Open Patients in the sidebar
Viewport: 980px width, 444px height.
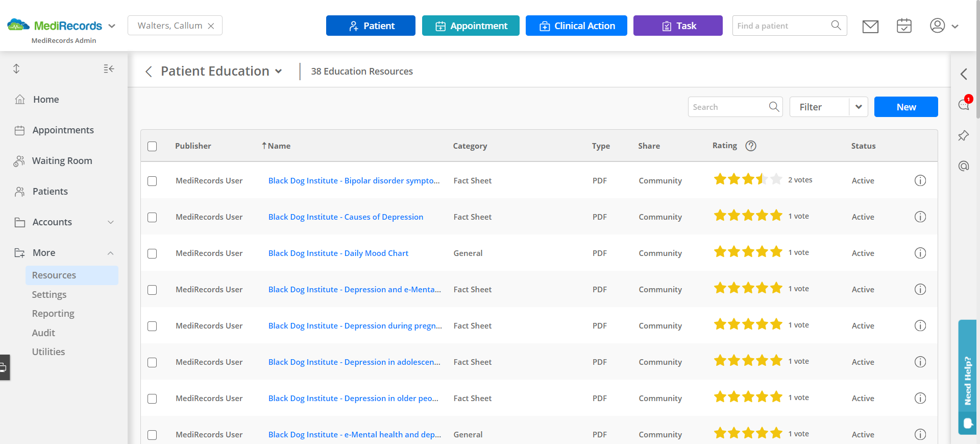pos(50,191)
